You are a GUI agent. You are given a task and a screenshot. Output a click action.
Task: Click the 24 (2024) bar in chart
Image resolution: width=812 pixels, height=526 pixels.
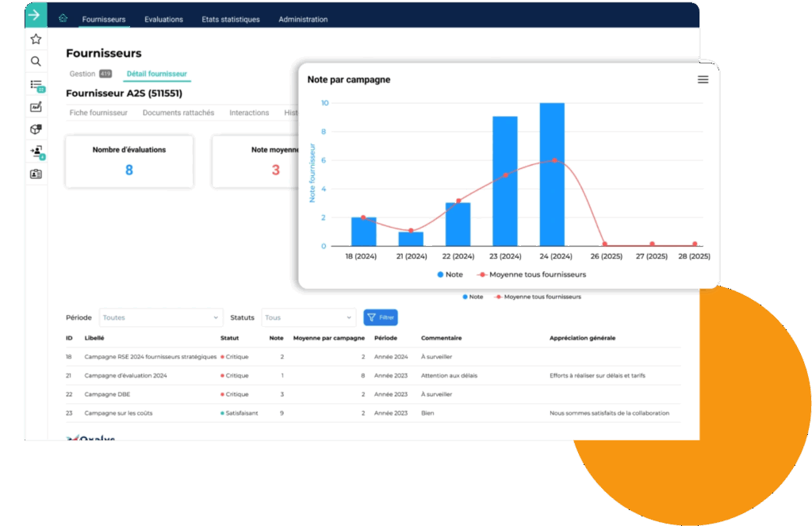pos(552,175)
